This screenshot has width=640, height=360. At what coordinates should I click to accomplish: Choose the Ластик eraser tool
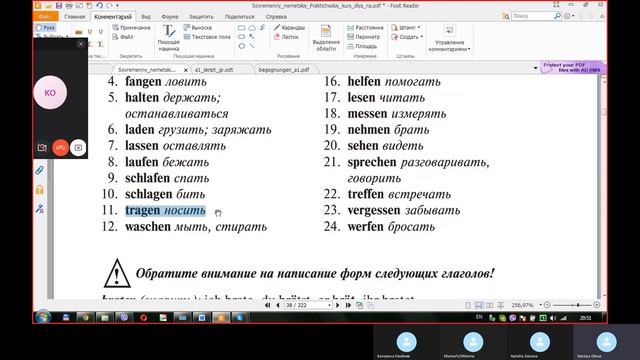[286, 37]
